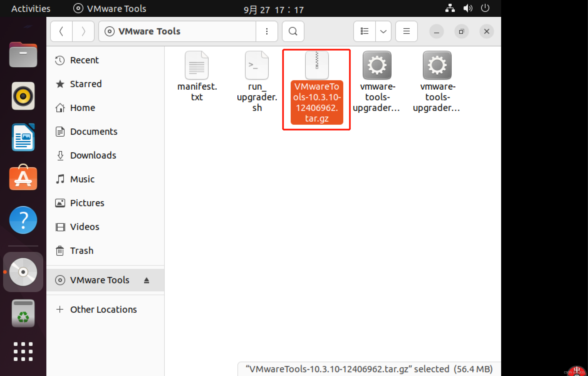The width and height of the screenshot is (588, 376).
Task: Select the first vmware-tools-upgrader file
Action: (x=377, y=81)
